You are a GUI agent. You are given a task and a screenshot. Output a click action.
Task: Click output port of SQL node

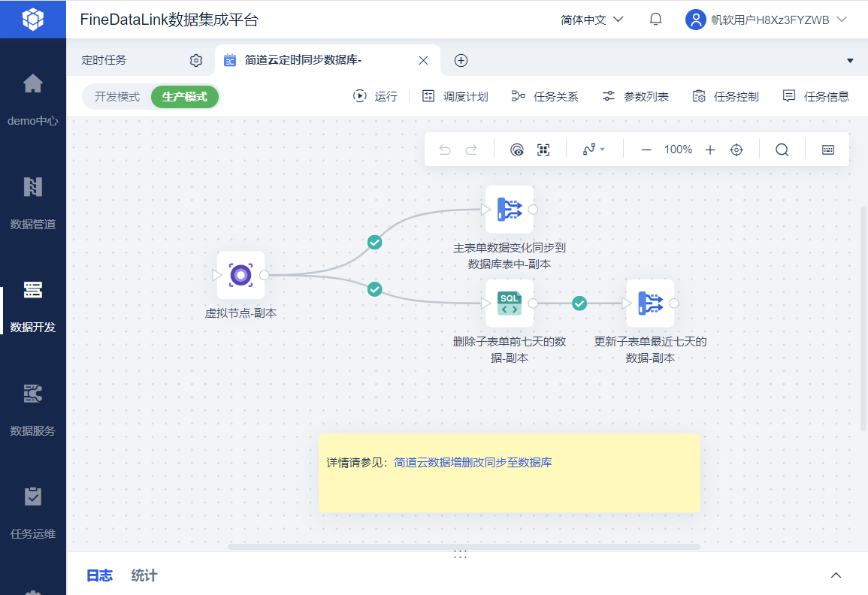point(533,304)
